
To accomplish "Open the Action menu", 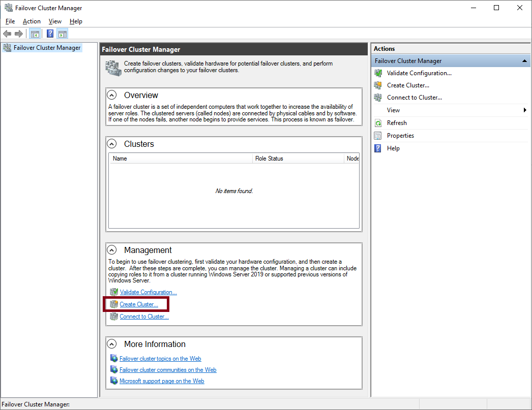I will click(x=32, y=21).
